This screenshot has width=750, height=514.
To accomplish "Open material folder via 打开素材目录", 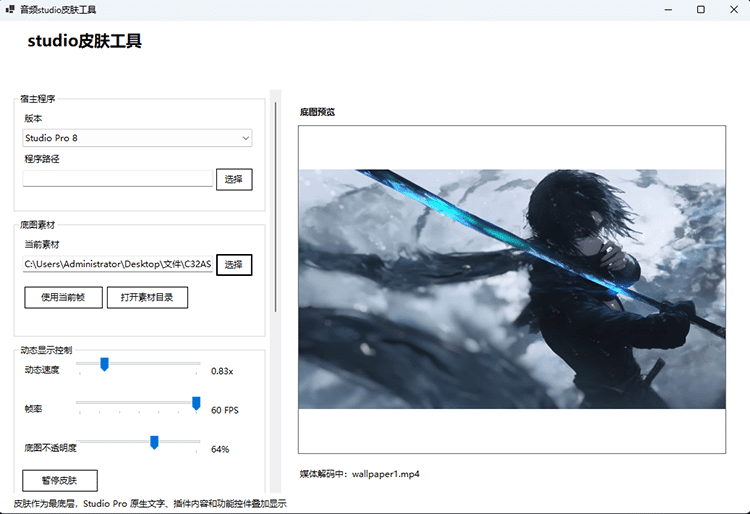I will coord(147,297).
